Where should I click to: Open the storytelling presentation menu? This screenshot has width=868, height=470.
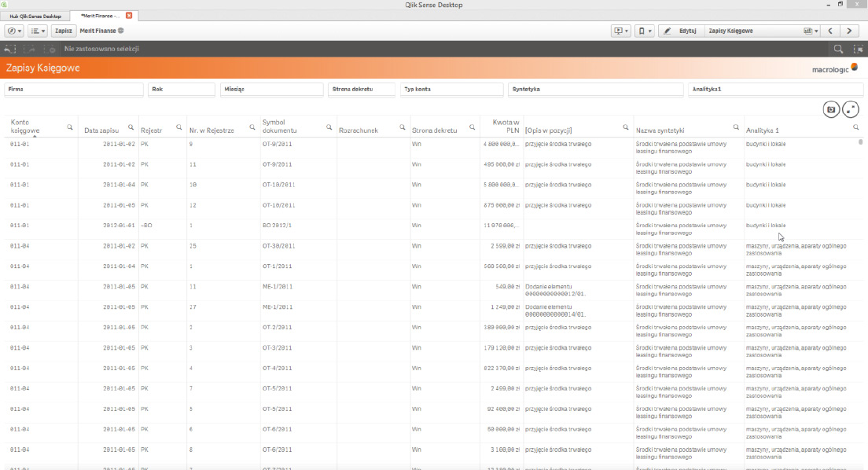click(x=621, y=31)
